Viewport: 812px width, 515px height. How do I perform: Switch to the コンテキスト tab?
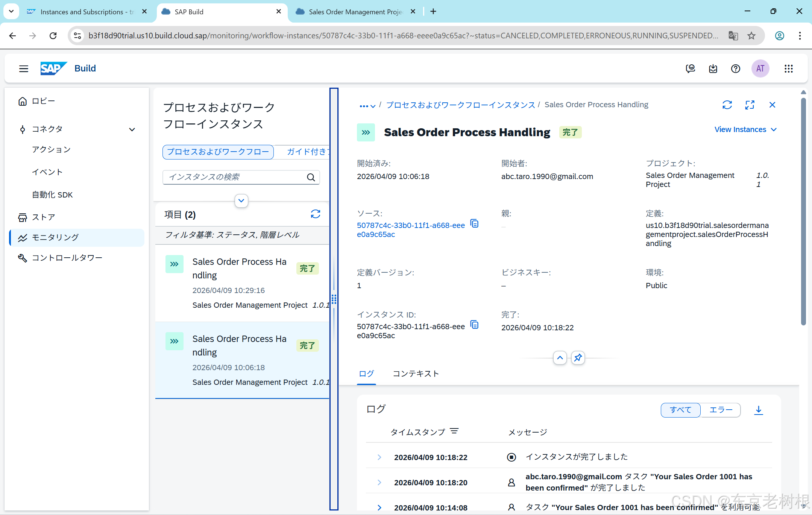coord(416,374)
